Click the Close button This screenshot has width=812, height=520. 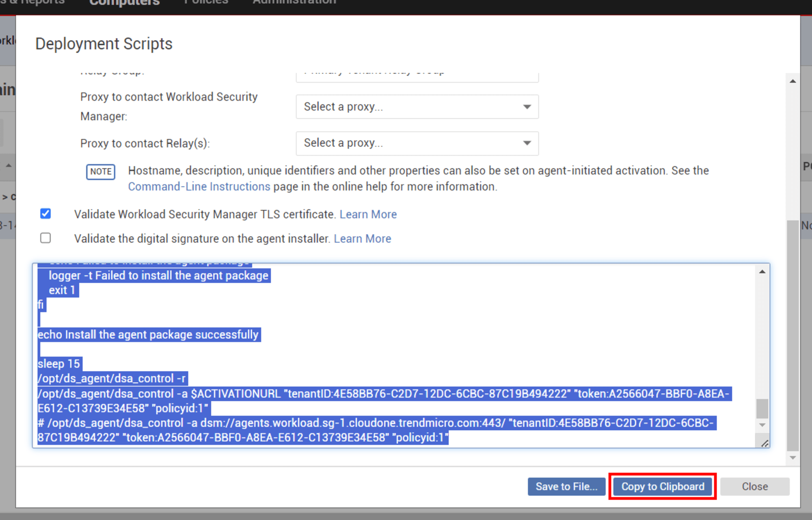pyautogui.click(x=755, y=486)
